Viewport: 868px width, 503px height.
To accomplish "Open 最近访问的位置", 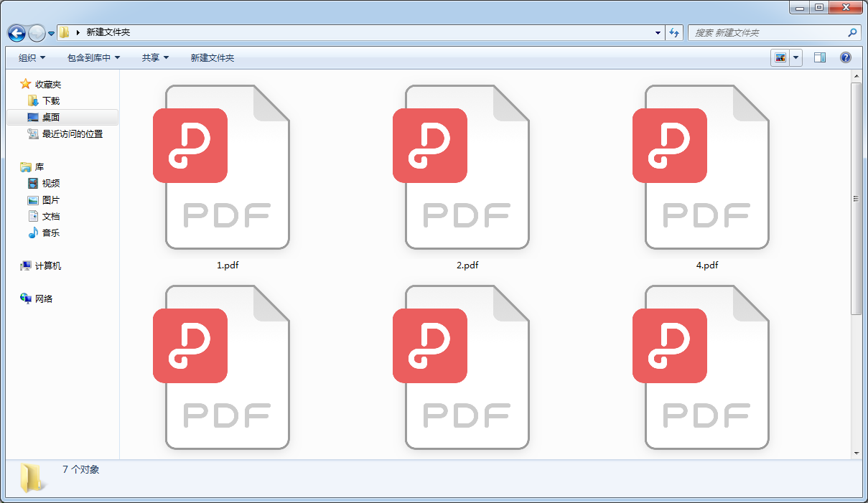I will 73,134.
